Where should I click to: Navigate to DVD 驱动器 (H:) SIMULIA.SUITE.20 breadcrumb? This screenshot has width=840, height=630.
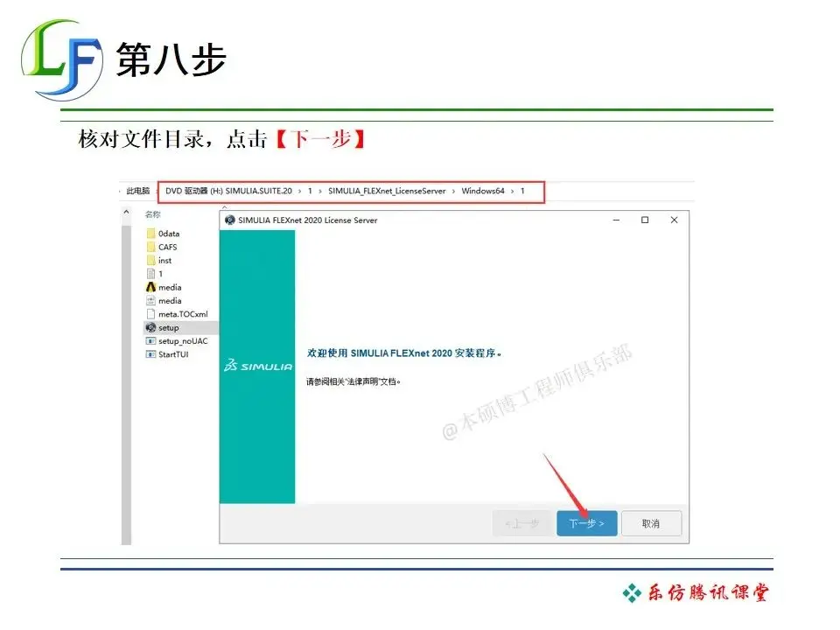pyautogui.click(x=228, y=192)
